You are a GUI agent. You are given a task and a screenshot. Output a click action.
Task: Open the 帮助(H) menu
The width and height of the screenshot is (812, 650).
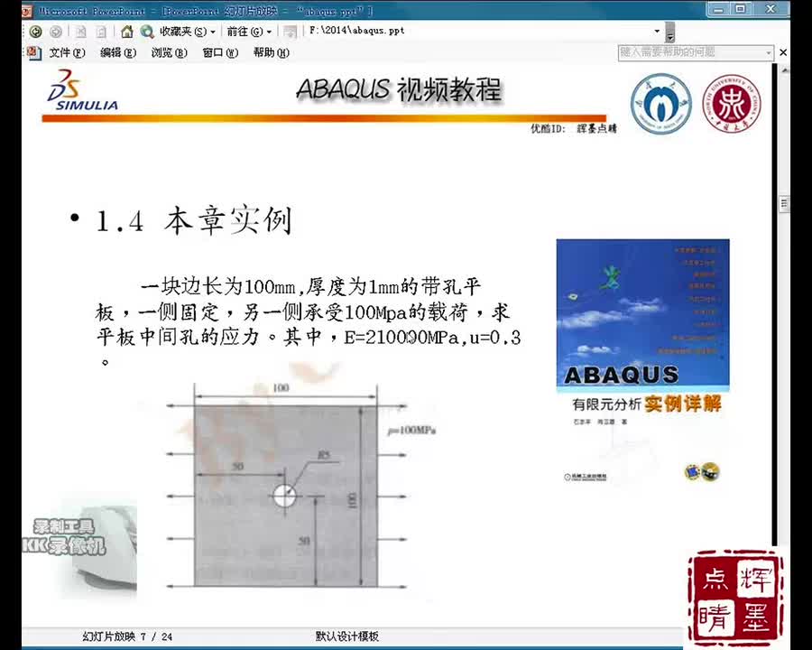tap(271, 53)
